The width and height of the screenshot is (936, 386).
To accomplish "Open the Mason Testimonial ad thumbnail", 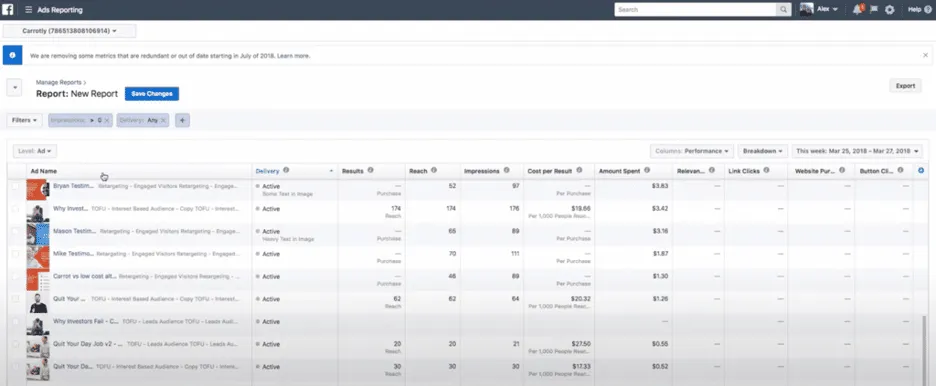I will point(38,235).
